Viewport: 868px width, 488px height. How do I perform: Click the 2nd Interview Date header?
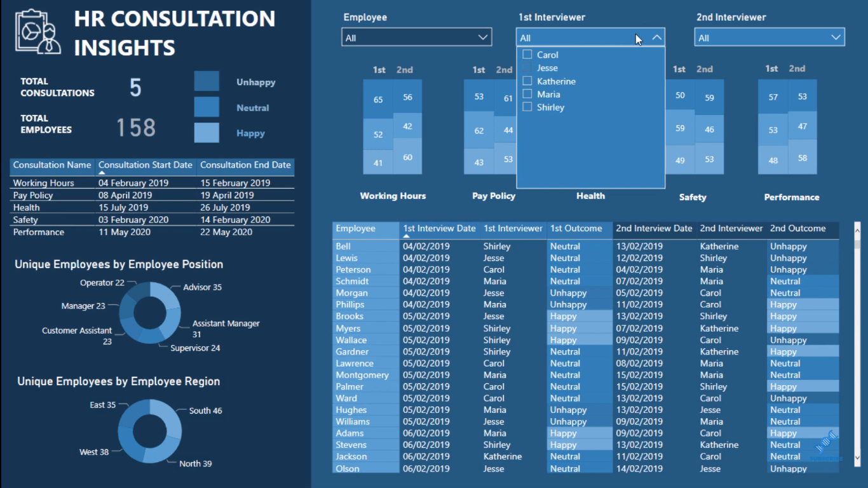coord(654,229)
